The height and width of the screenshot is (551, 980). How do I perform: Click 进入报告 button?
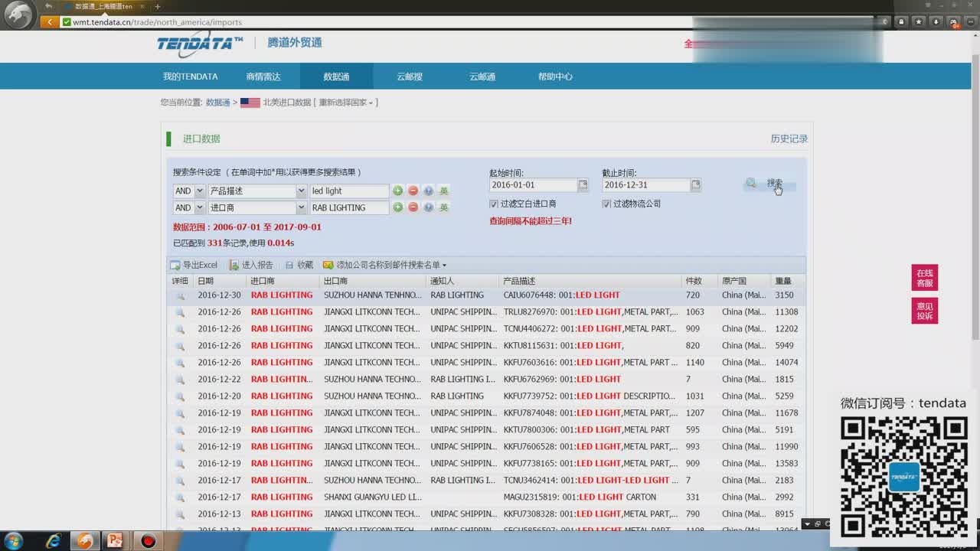(x=251, y=265)
